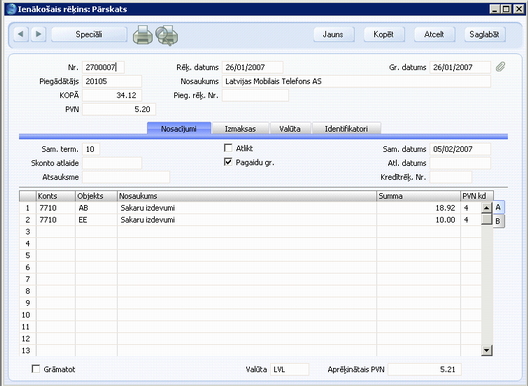Click the empty Pieg. rēķ. Nr. field
The image size is (528, 386).
click(255, 95)
